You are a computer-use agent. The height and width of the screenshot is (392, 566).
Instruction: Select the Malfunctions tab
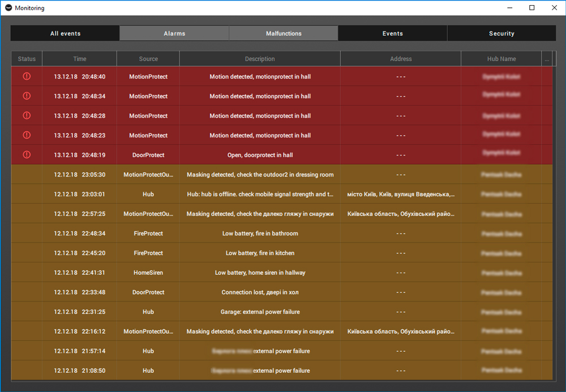click(x=284, y=33)
